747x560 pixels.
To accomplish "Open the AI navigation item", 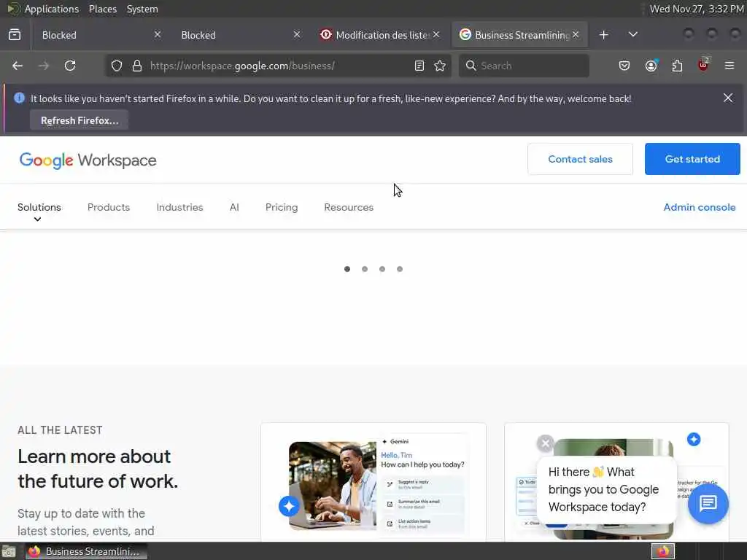I will click(234, 207).
